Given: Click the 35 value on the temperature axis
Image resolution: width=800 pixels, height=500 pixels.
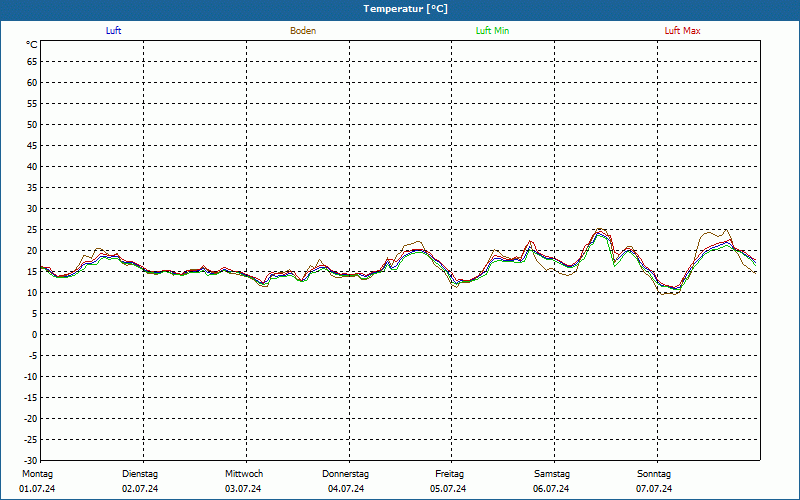Looking at the screenshot, I should click(x=32, y=188).
